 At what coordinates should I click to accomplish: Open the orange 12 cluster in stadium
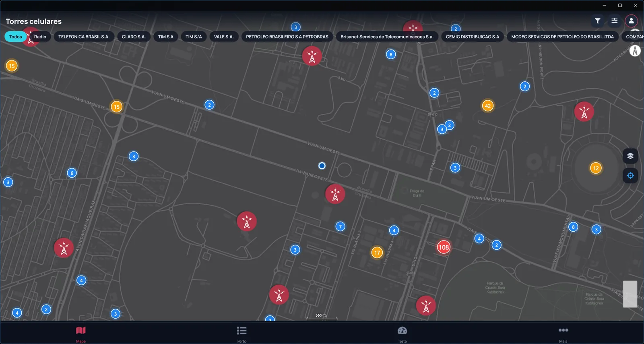pos(596,168)
